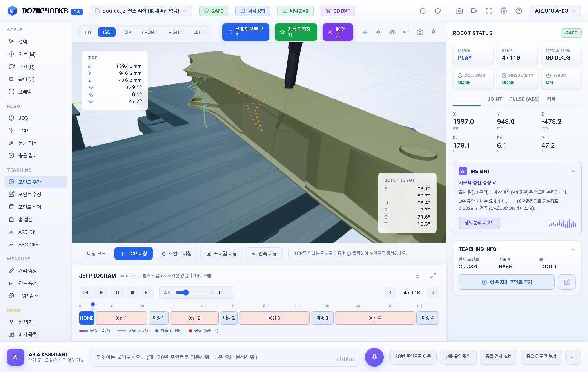The image size is (588, 372).
Task: Play the JBI program
Action: click(101, 293)
